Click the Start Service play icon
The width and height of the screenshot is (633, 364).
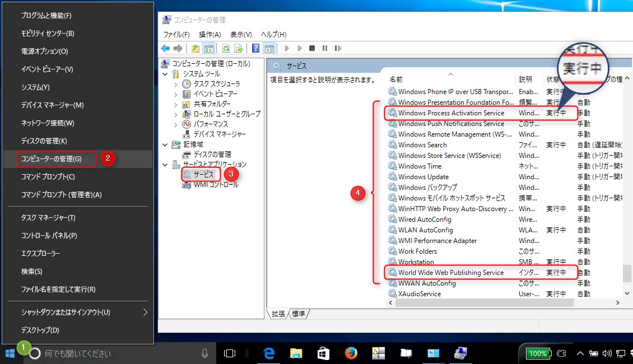(287, 48)
